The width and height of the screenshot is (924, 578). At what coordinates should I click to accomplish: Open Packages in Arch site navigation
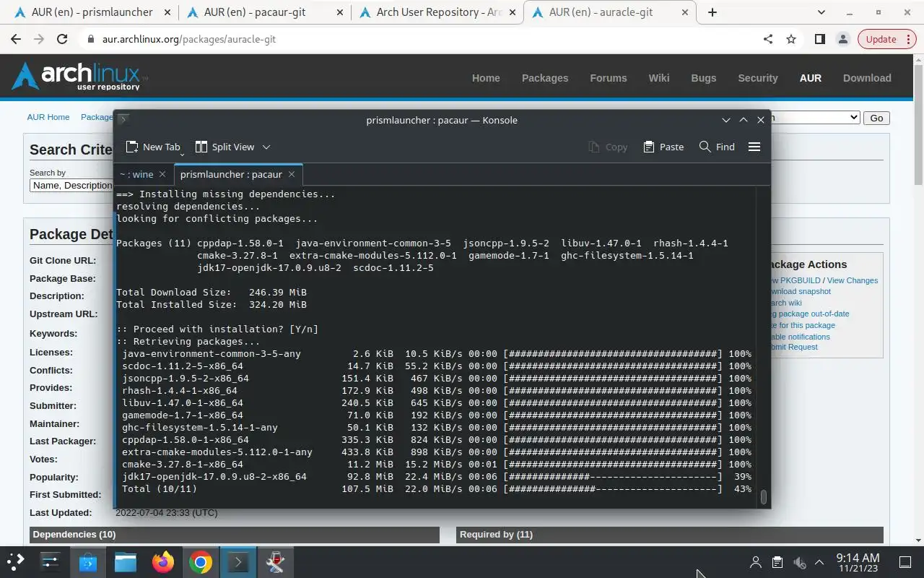[x=545, y=78]
